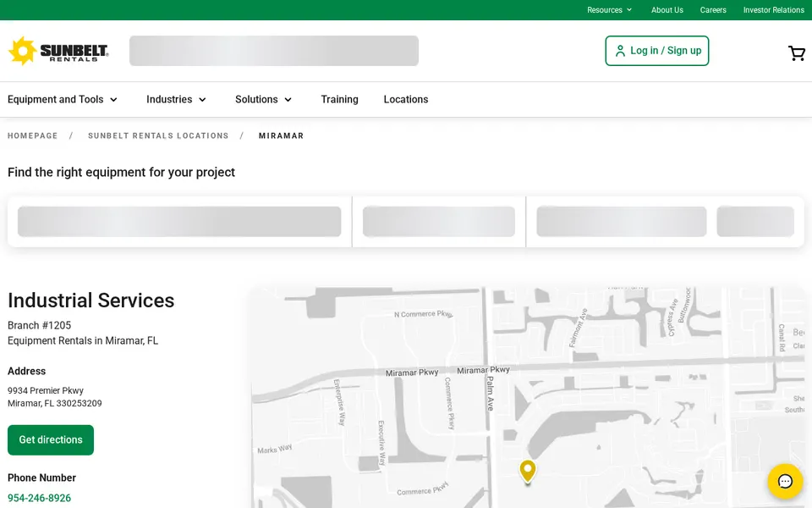812x508 pixels.
Task: Click the Sunbelt Rentals logo
Action: pyautogui.click(x=58, y=51)
